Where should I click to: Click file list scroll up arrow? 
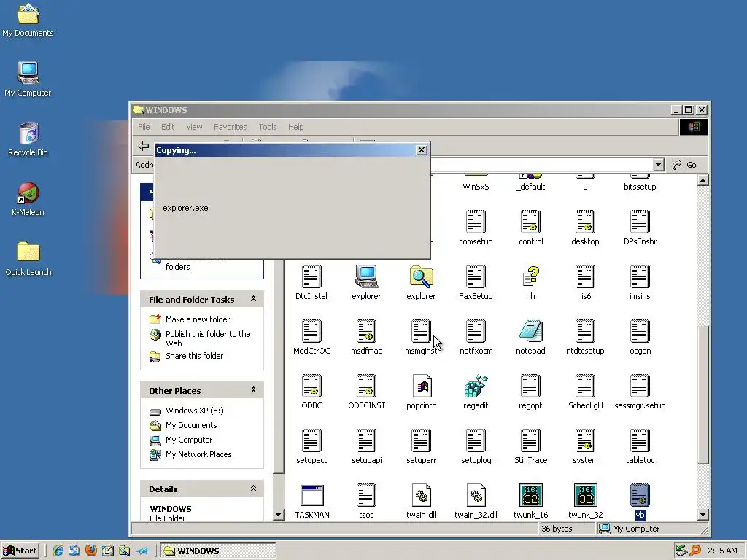(703, 181)
